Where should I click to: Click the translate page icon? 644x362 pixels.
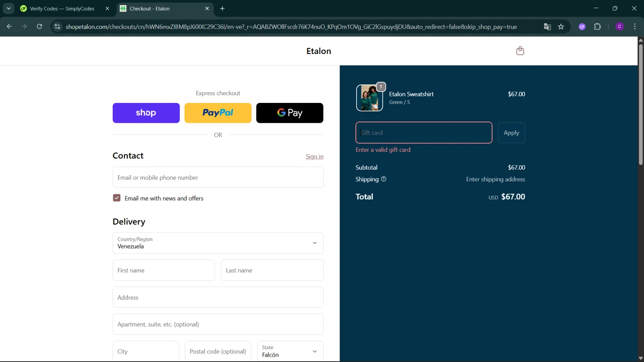(547, 27)
